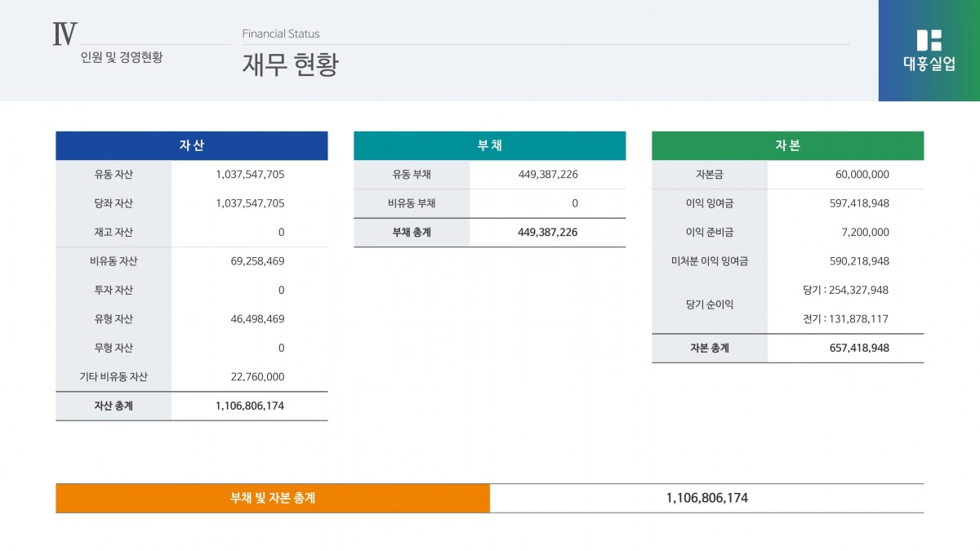Click the 재무 현황 page title
Screen dimensions: 980x551
(290, 65)
